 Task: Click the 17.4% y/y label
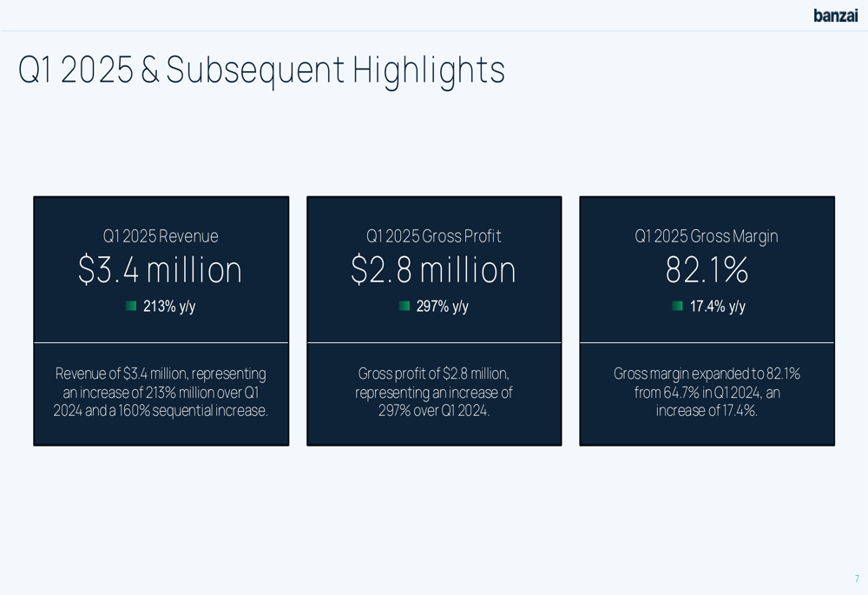tap(718, 307)
